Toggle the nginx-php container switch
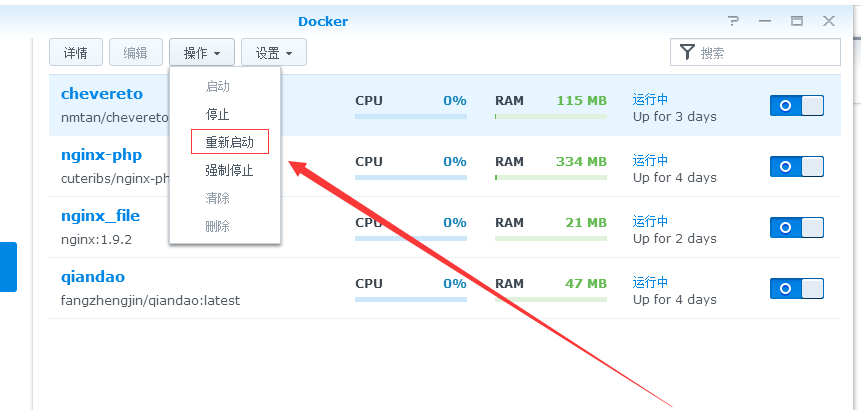861x410 pixels. pyautogui.click(x=797, y=166)
